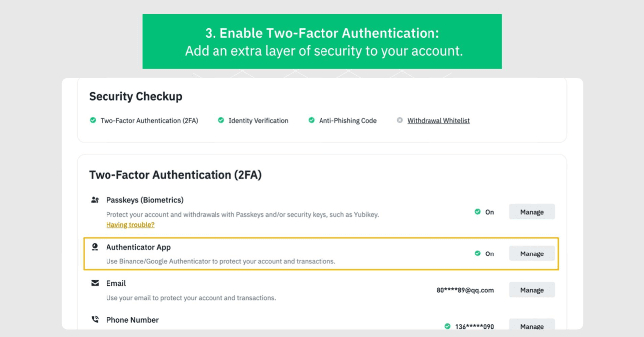Click the Anti-Phishing Code green check icon
This screenshot has height=337, width=644.
point(311,120)
